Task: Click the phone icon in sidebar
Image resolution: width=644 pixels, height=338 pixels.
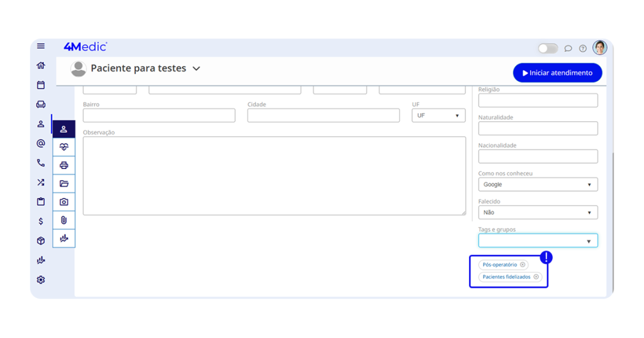Action: click(41, 163)
